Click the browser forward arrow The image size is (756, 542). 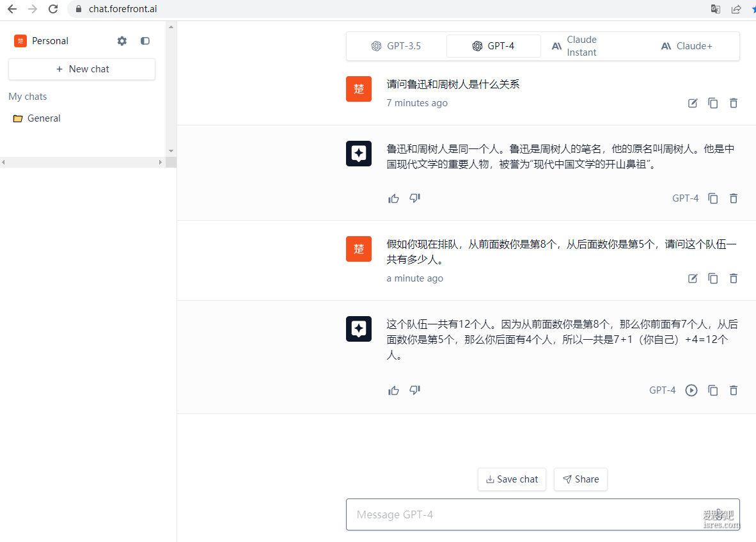click(x=33, y=9)
